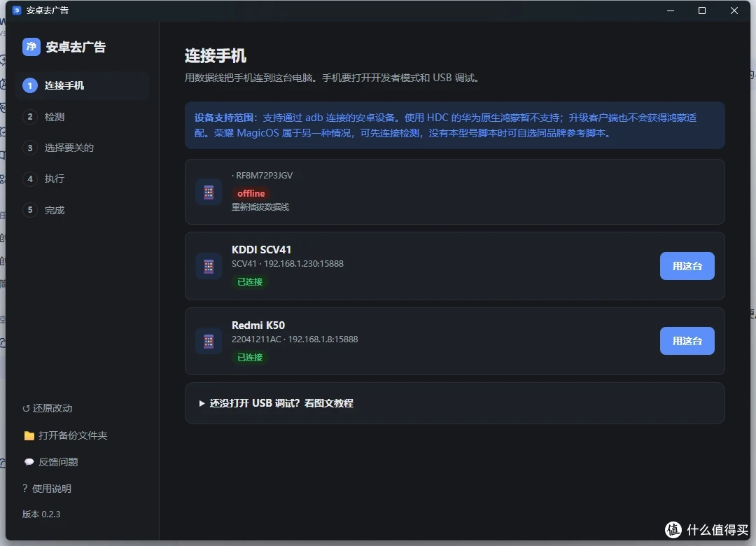The width and height of the screenshot is (756, 546).
Task: Click the 安卓去广告 logo icon in sidebar
Action: [31, 47]
